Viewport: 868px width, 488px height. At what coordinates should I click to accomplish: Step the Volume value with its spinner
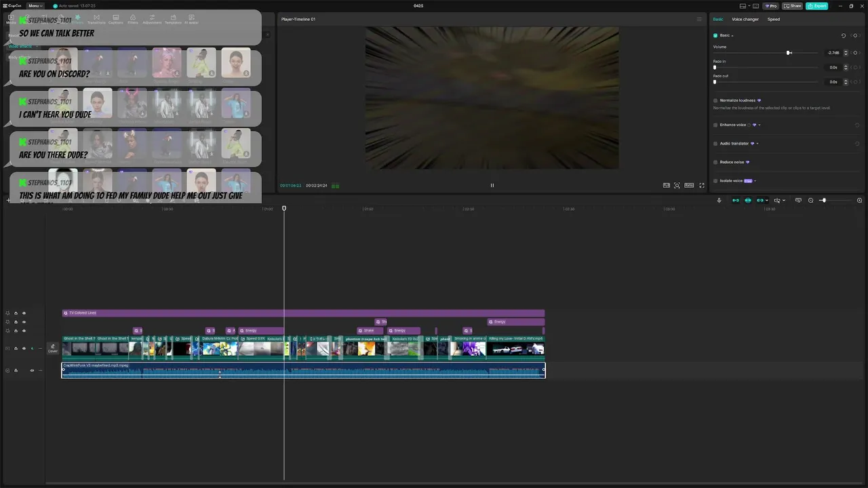(x=846, y=53)
